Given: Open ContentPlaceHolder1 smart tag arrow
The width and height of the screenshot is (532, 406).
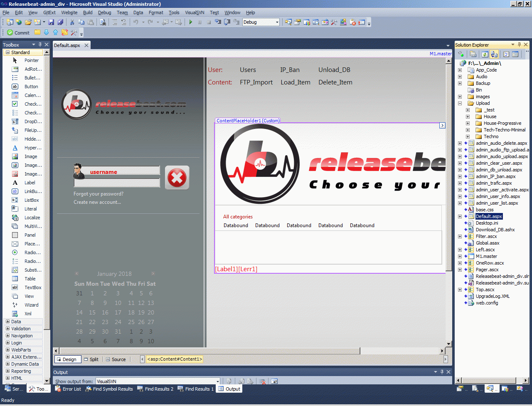Looking at the screenshot, I should (x=442, y=125).
